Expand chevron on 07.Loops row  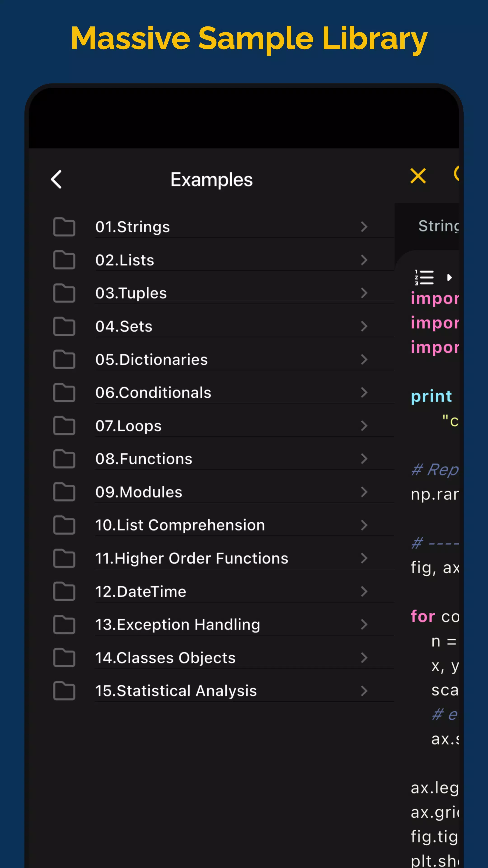(364, 426)
